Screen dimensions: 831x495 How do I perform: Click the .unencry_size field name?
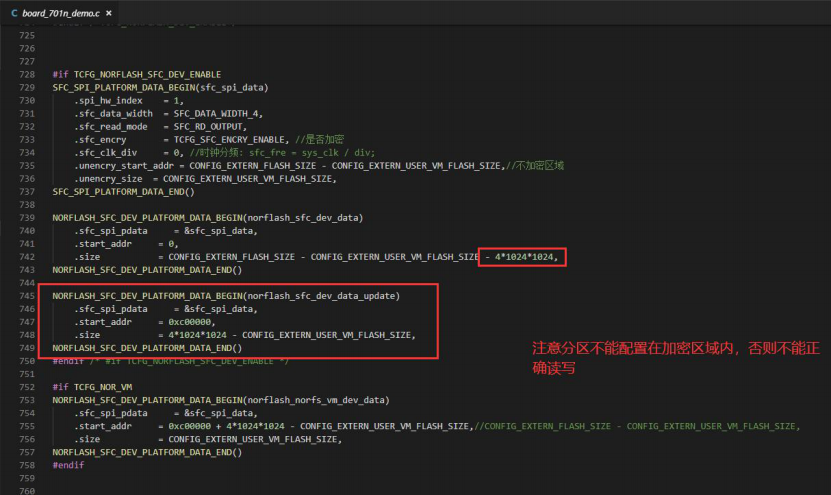coord(108,179)
